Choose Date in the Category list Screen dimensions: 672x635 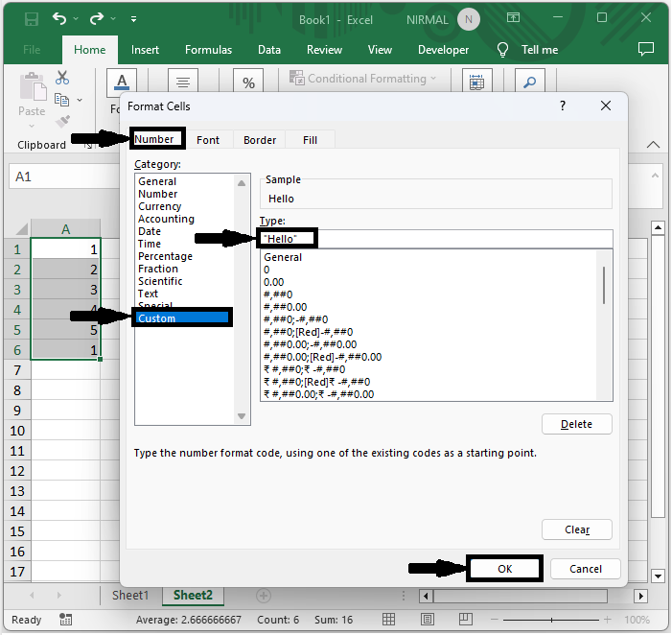click(150, 231)
